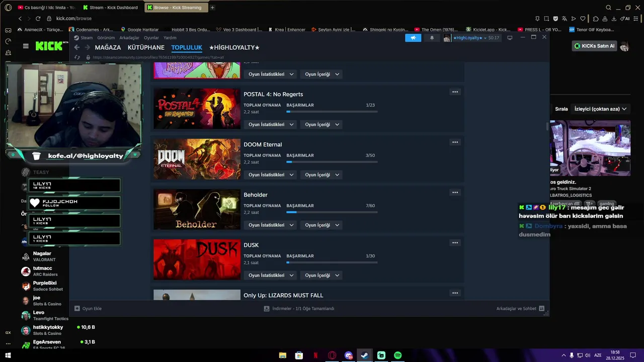The width and height of the screenshot is (644, 362).
Task: Open the Yardım menu
Action: [170, 38]
